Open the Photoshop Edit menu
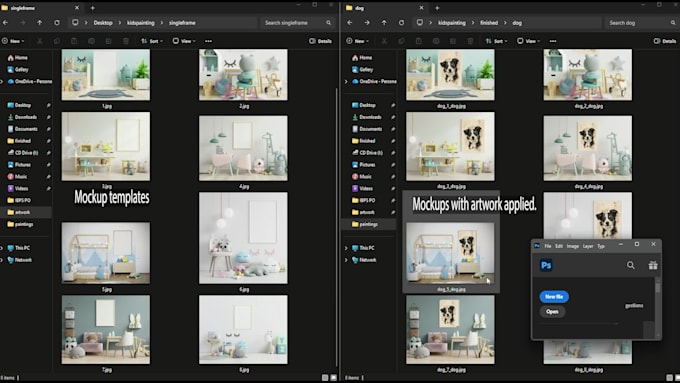The image size is (680, 383). 559,246
